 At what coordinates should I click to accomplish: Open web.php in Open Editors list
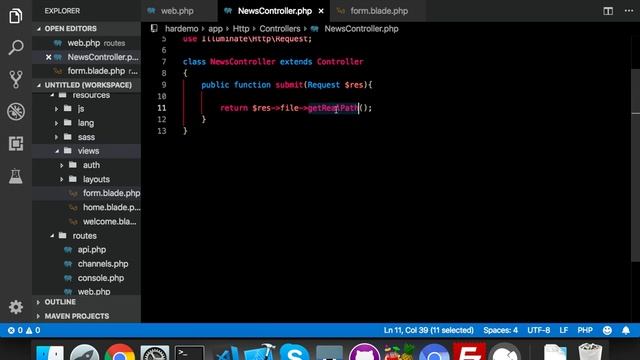click(x=87, y=43)
